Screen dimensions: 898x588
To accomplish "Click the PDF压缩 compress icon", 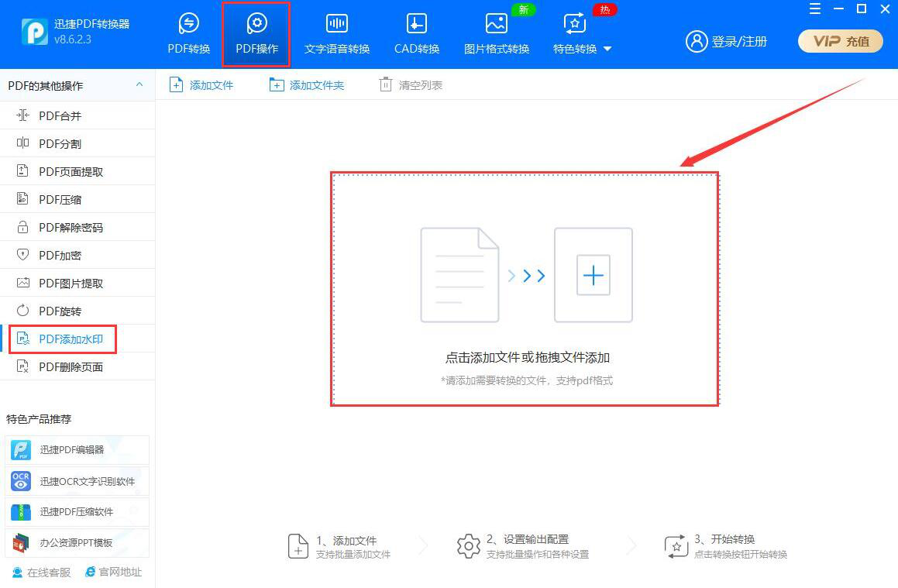I will pos(23,198).
